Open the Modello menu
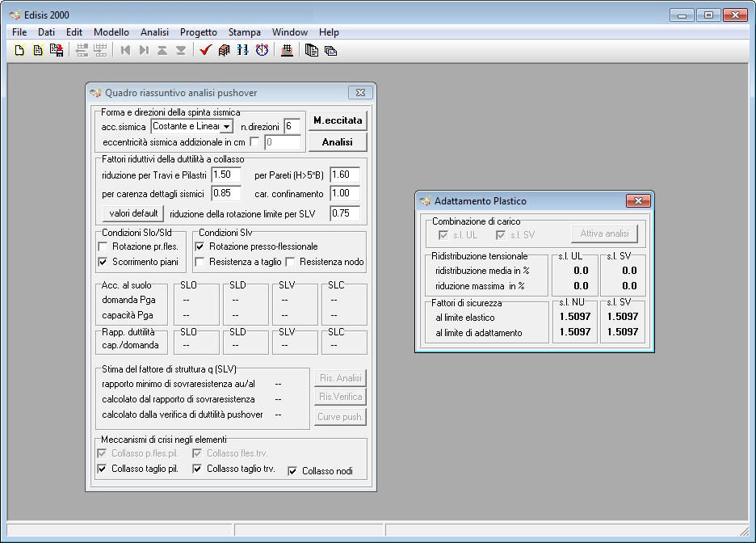The height and width of the screenshot is (543, 756). [x=111, y=32]
